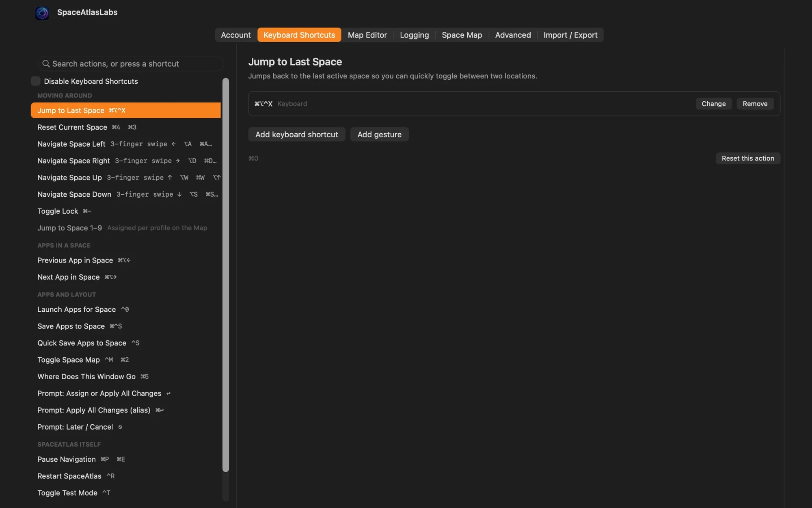
Task: Enable the Disable Keyboard Shortcuts checkbox
Action: pos(36,81)
